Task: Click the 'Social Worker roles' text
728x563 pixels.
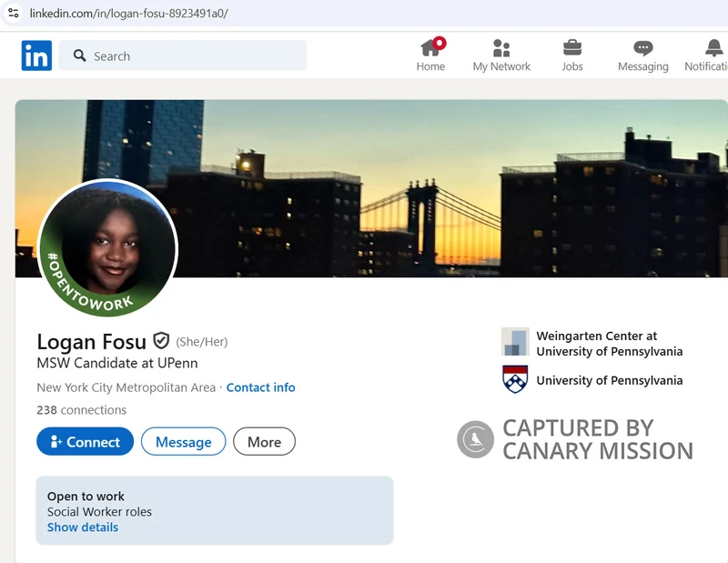Action: (99, 511)
